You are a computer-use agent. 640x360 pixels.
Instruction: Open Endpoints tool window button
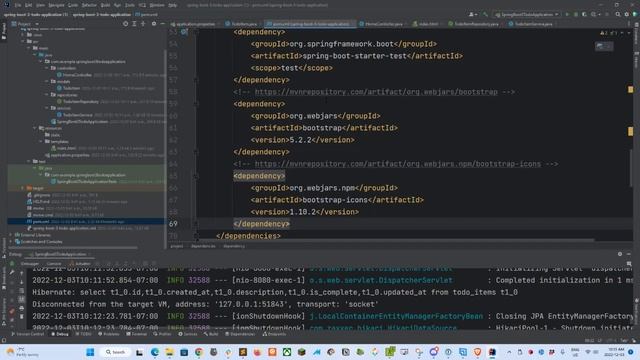(274, 334)
